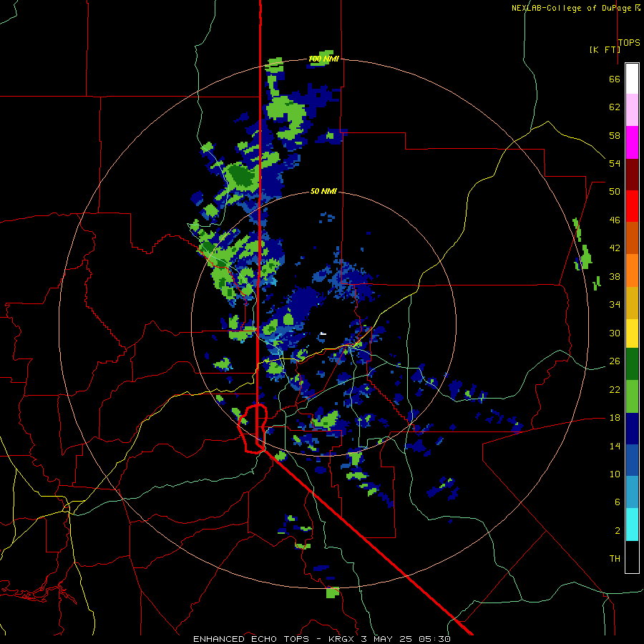Viewport: 644px width, 644px height.
Task: Click the cyan swatch near 2
Action: tap(632, 525)
